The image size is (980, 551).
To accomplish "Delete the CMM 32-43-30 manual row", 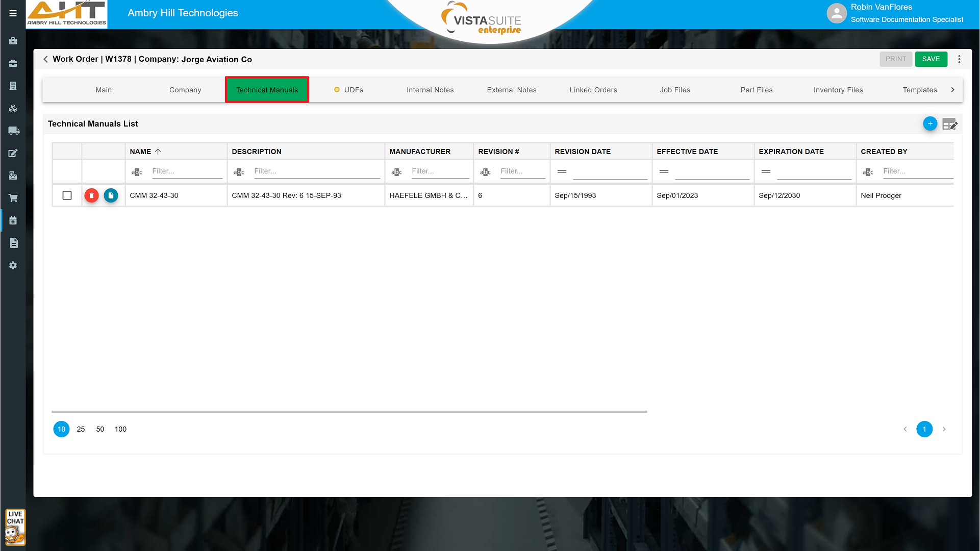I will (x=91, y=195).
